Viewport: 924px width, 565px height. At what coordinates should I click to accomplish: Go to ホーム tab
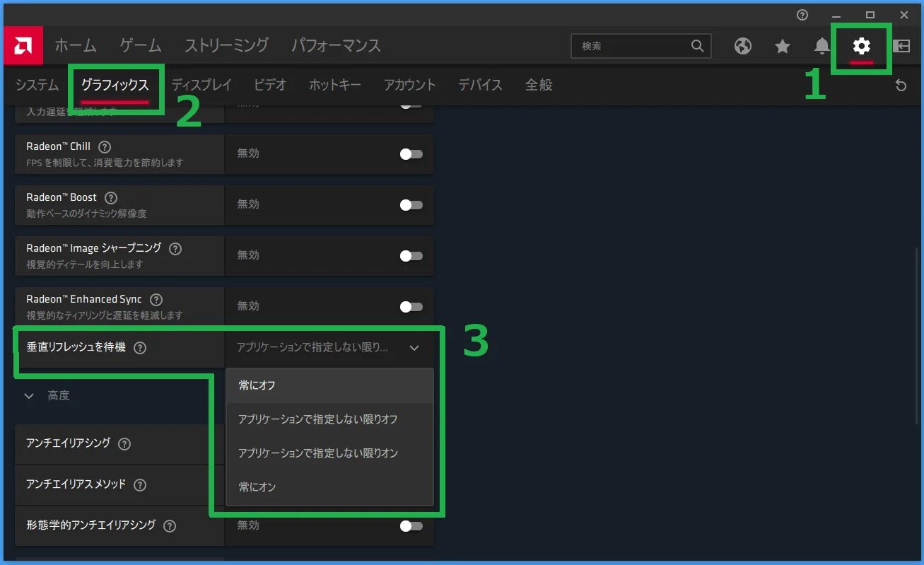click(x=76, y=46)
